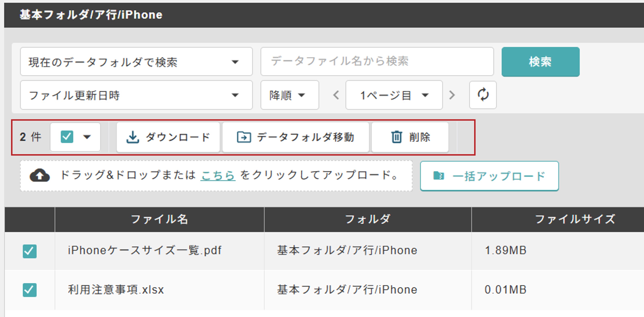This screenshot has width=644, height=317.
Task: Click the こちら upload link
Action: (x=218, y=175)
